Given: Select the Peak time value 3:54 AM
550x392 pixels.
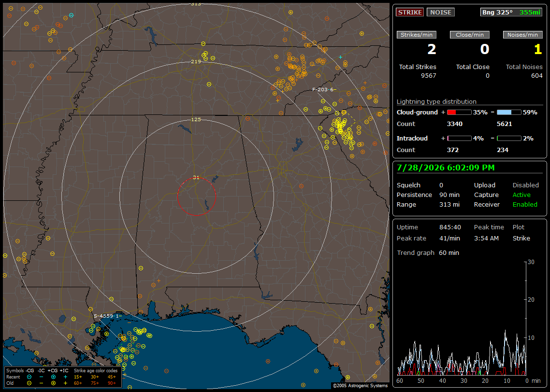Looking at the screenshot, I should point(486,238).
